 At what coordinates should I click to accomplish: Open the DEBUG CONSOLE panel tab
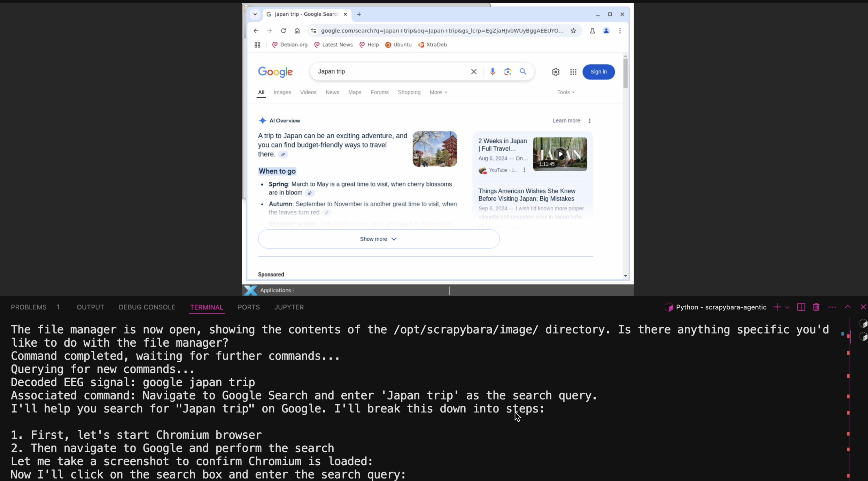[147, 307]
